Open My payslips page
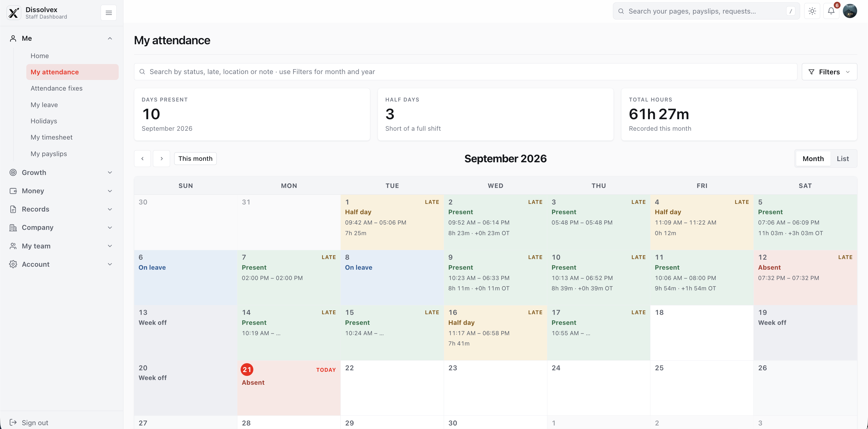The image size is (868, 429). point(72,153)
